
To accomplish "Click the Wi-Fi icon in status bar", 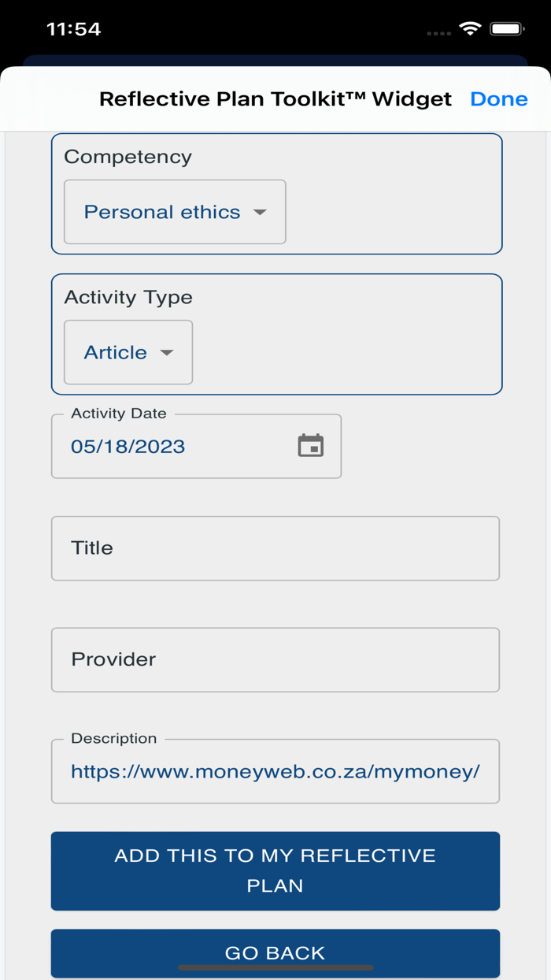I will click(x=471, y=29).
